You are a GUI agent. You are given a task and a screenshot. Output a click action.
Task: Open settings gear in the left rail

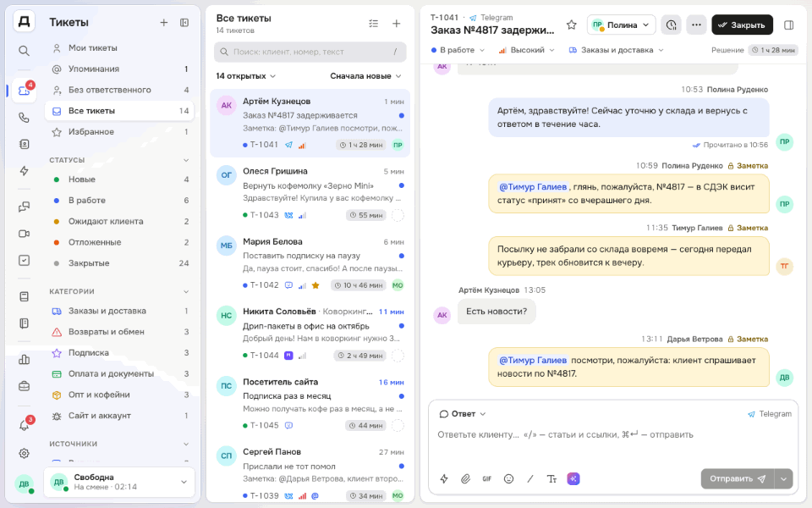point(24,454)
